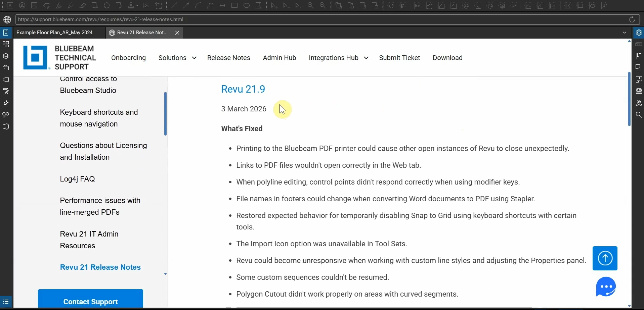Select the Eraser tool in toolbar
This screenshot has width=644, height=310.
point(83,6)
